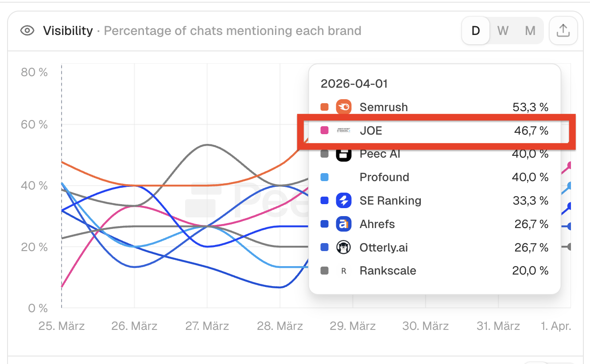Select the Rankscale R icon
Screen dimensions: 590x364
(343, 271)
